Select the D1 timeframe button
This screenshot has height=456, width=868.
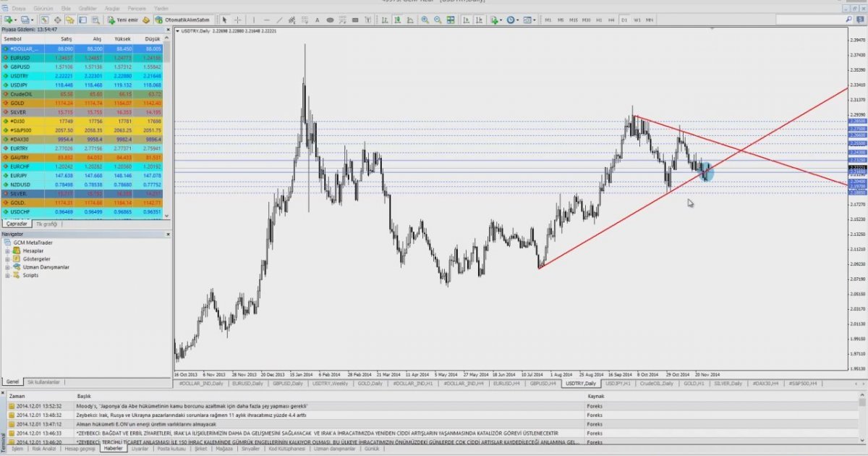click(624, 20)
